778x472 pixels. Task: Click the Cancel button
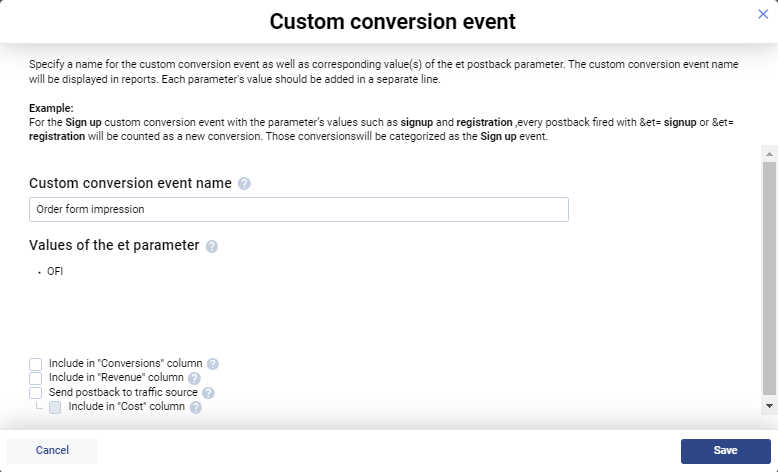pyautogui.click(x=52, y=451)
